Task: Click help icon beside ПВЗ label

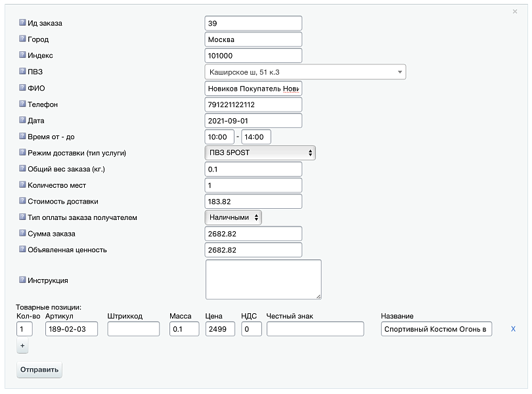Action: click(22, 72)
